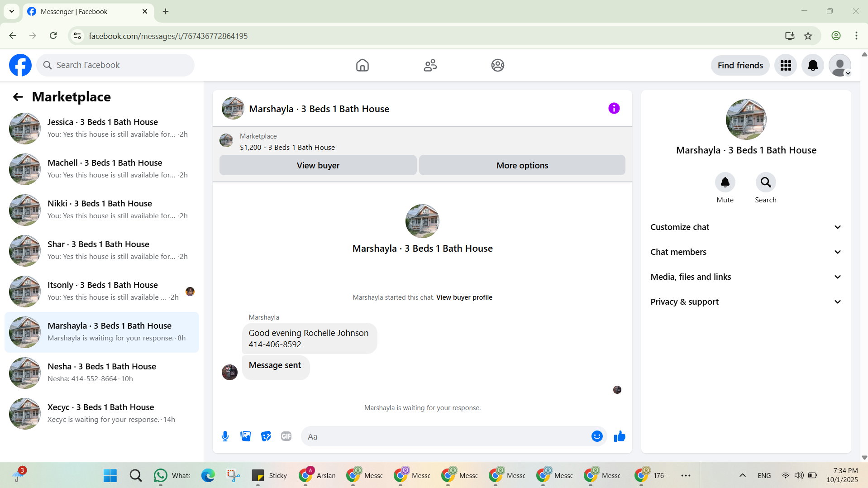Open the account profile picture menu
The height and width of the screenshot is (488, 868).
(840, 66)
